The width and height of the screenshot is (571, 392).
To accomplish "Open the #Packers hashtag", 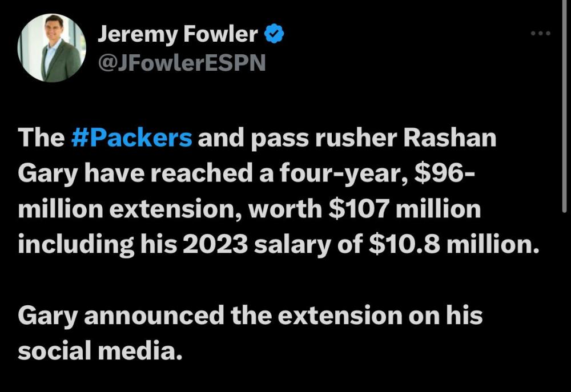I will coord(132,139).
